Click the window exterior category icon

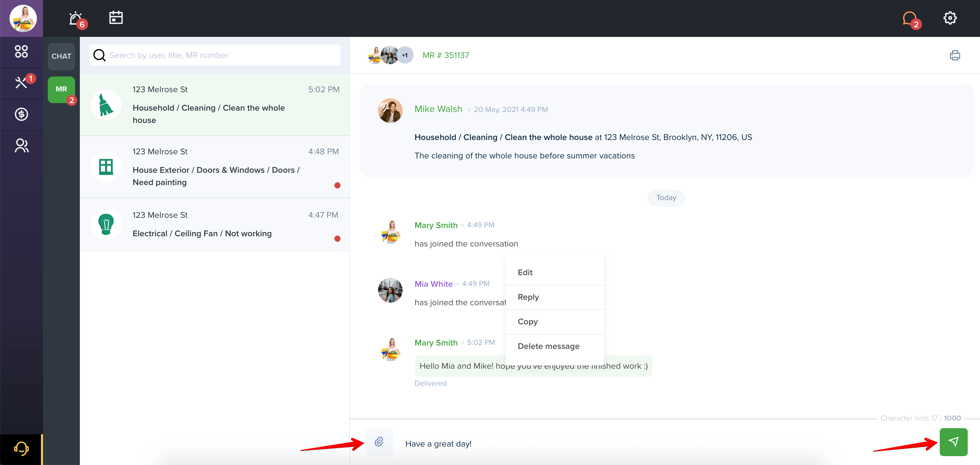pos(106,167)
